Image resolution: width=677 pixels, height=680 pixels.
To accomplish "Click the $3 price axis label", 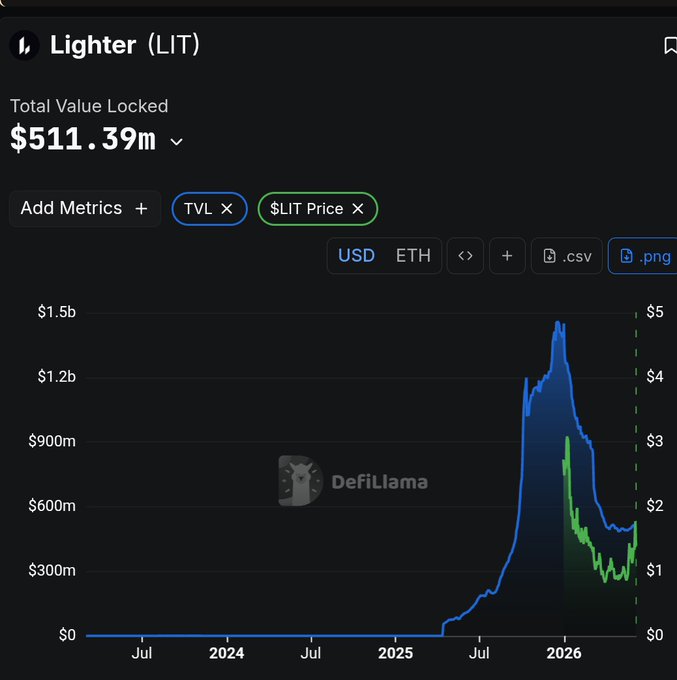I will [655, 441].
